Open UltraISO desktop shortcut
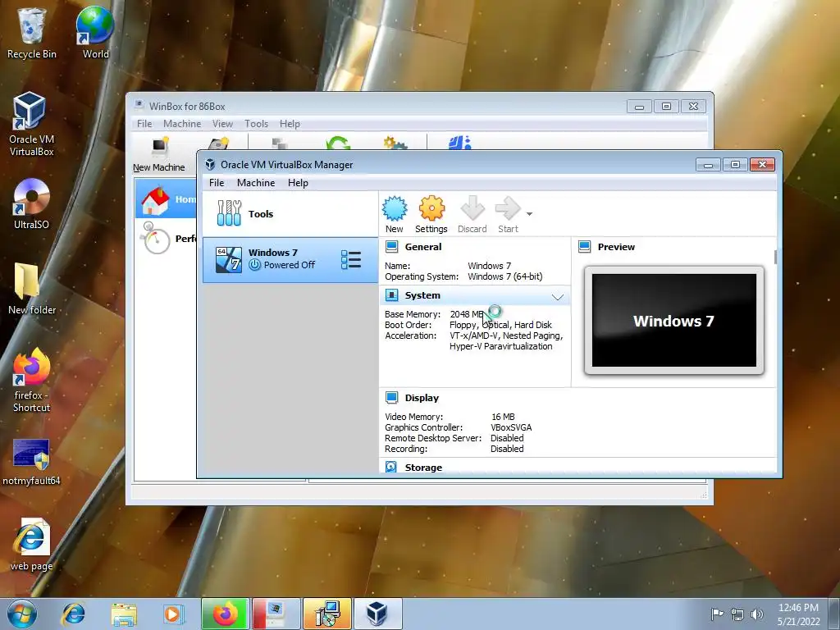The width and height of the screenshot is (840, 630). tap(32, 204)
